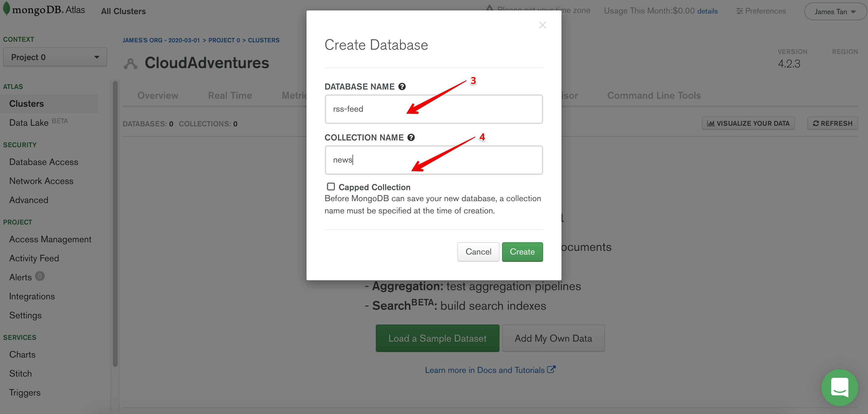
Task: Open the James Tan account menu
Action: click(835, 11)
